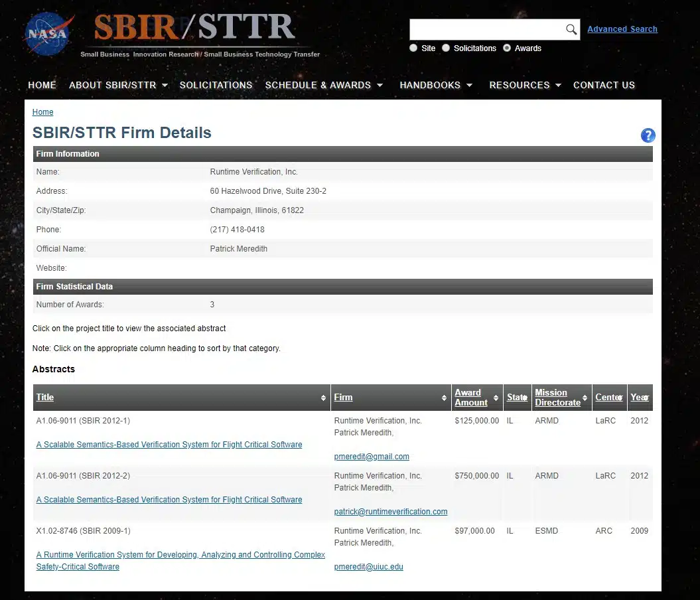This screenshot has width=700, height=600.
Task: Click the Name value Runtime Verification, Inc.
Action: 253,172
